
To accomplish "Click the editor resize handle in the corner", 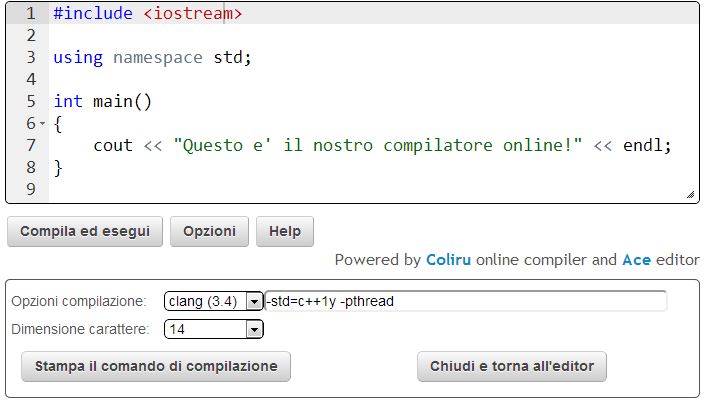I will pos(690,195).
